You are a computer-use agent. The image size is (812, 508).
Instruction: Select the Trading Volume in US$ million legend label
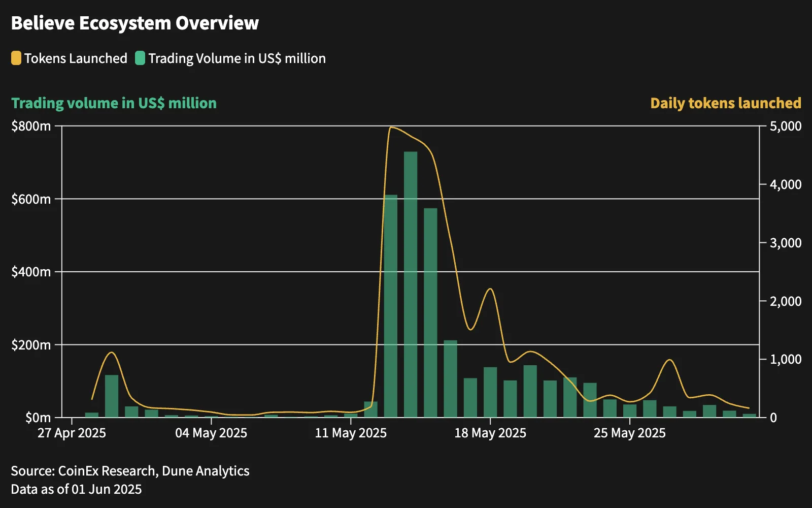point(237,58)
